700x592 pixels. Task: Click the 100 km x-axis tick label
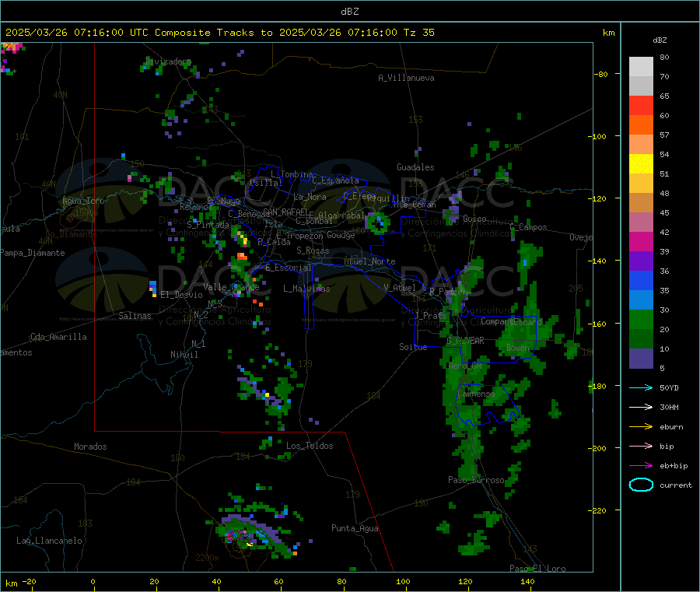click(403, 581)
